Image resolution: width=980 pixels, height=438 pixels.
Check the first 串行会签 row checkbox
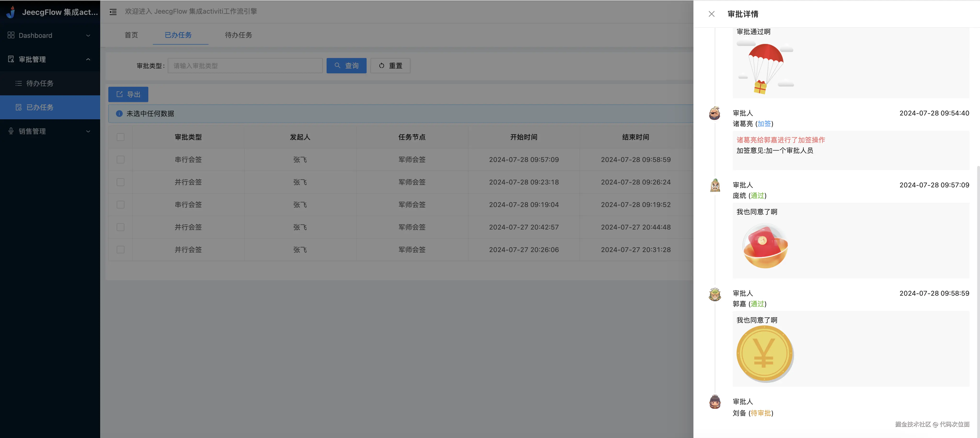(x=121, y=159)
